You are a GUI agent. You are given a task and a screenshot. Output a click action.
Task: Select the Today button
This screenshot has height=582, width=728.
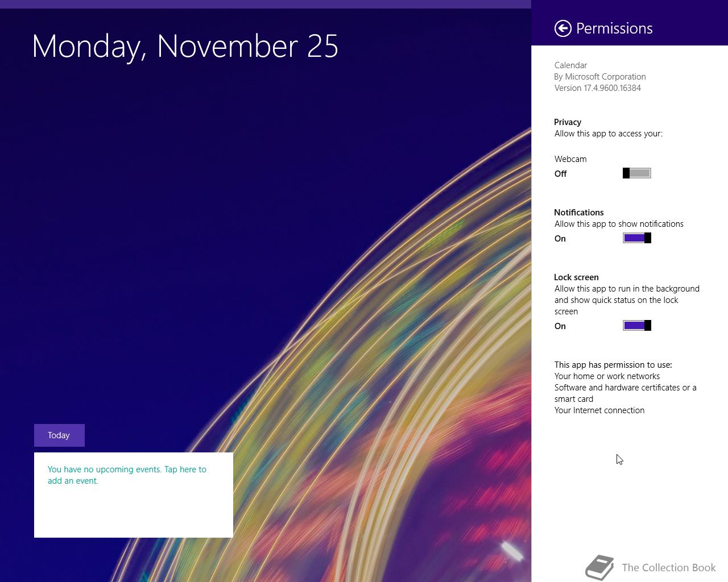[x=59, y=435]
